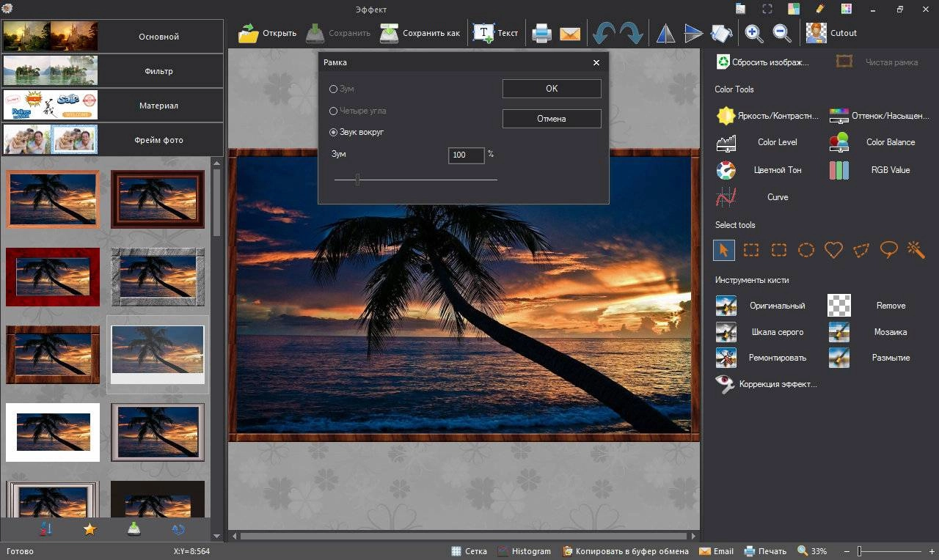Select the Зум radio option
This screenshot has height=560, width=939.
[342, 89]
